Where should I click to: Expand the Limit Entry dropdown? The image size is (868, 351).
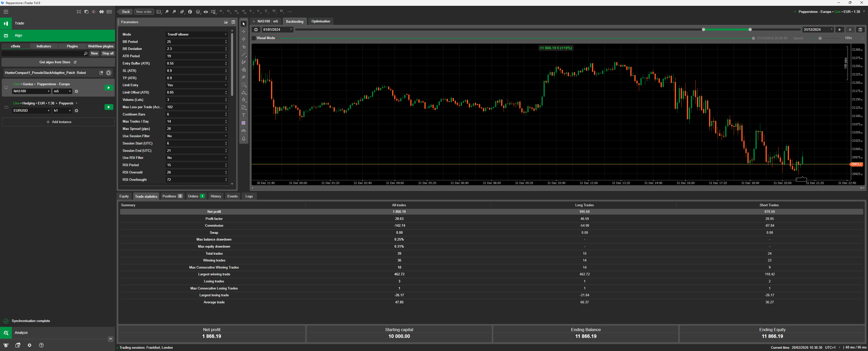(x=197, y=85)
